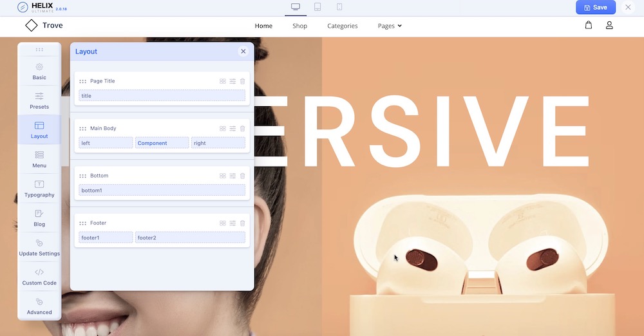The width and height of the screenshot is (644, 336).
Task: Open the Presets panel
Action: point(39,100)
